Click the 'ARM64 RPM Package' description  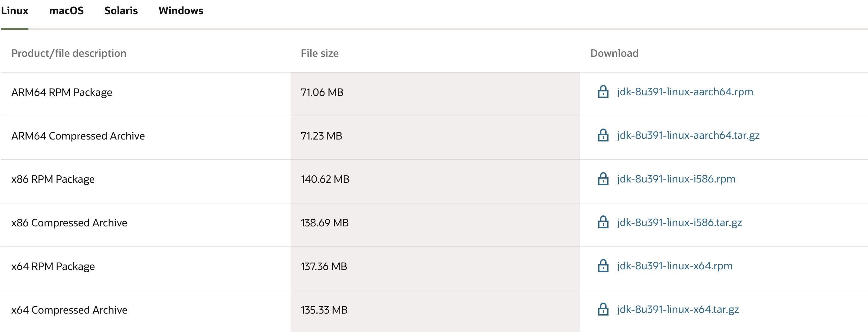pyautogui.click(x=62, y=92)
